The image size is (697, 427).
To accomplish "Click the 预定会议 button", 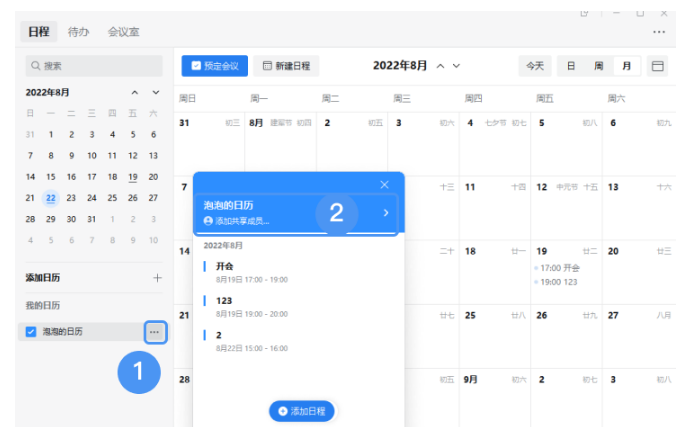I will point(214,66).
